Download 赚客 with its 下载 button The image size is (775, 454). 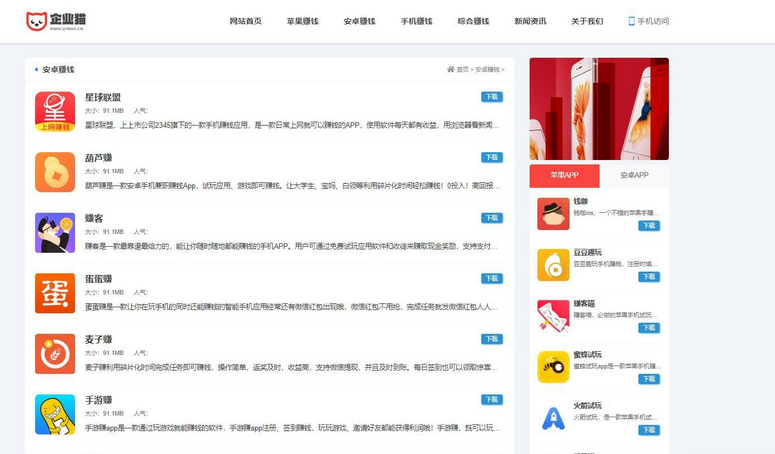492,218
